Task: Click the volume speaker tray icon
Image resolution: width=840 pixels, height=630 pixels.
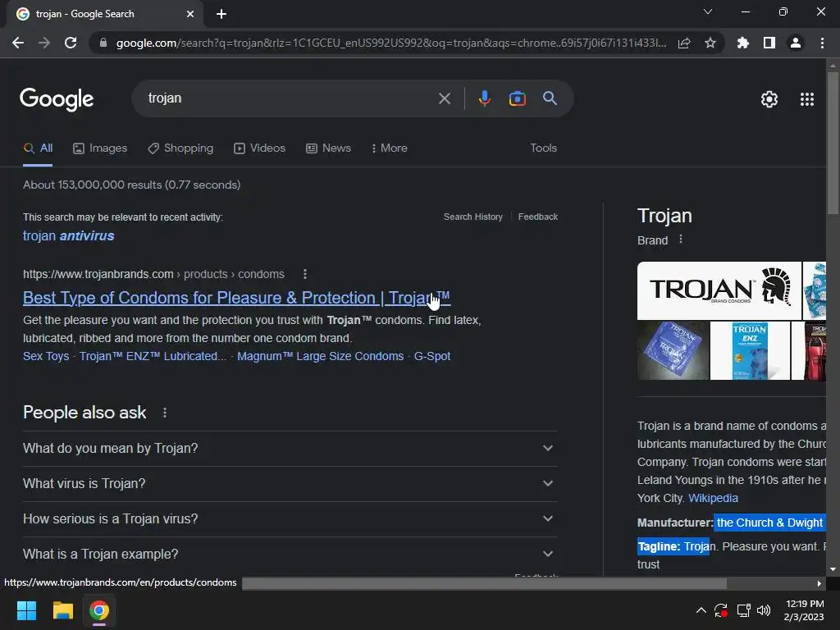Action: tap(764, 610)
